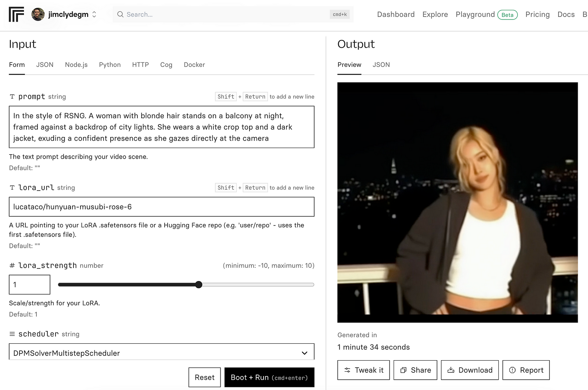Screen dimensions: 588x390
Task: Click inside the prompt text field
Action: (162, 127)
